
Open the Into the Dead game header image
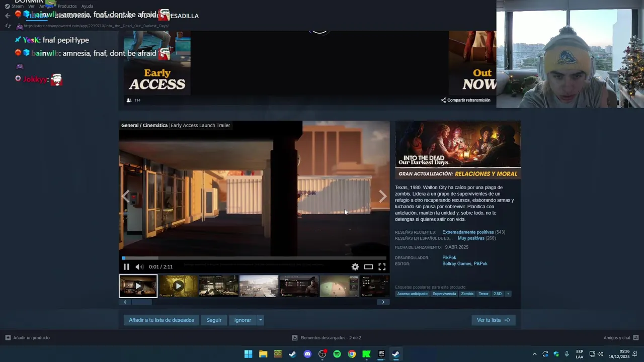coord(458,150)
